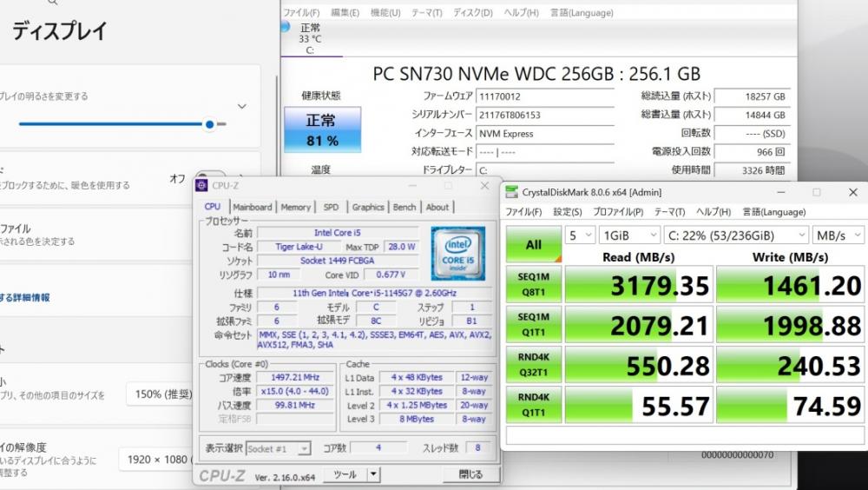Open CrystalDiskInfo ファイル(F) menu
Viewport: 868px width, 490px height.
pos(301,12)
